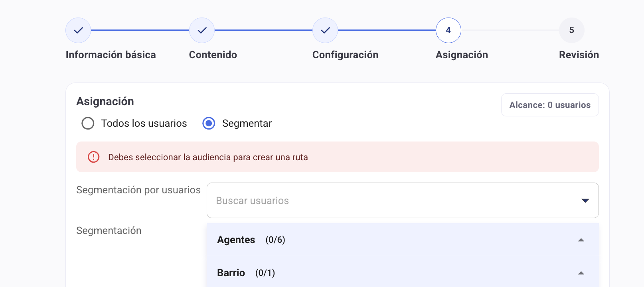The image size is (644, 287).
Task: Click the red warning icon in the alert
Action: click(x=93, y=157)
